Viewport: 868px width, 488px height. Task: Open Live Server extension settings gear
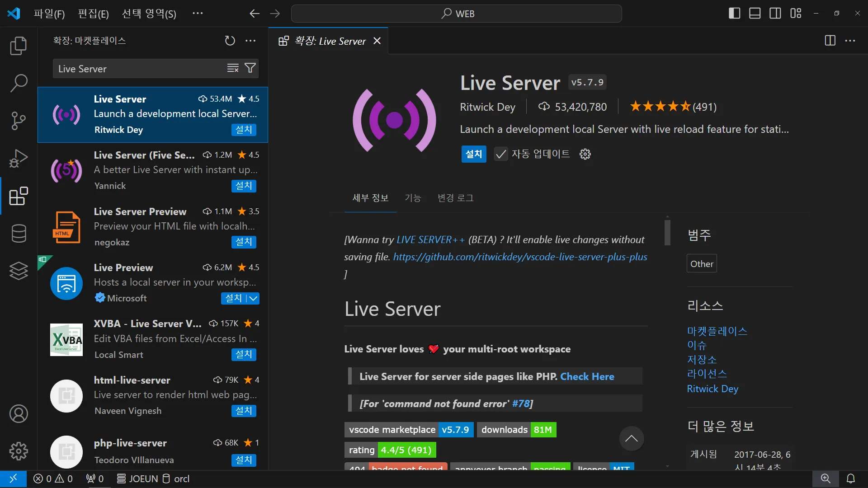[x=585, y=154]
